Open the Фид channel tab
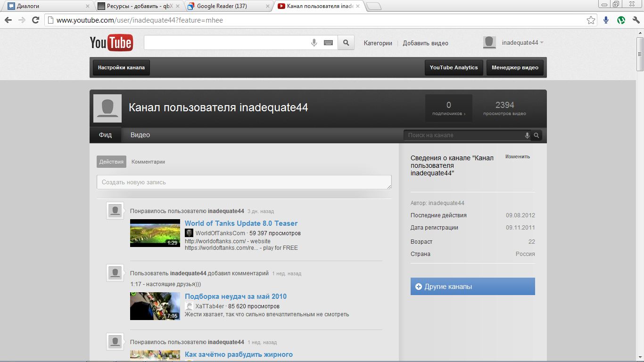 pos(105,135)
